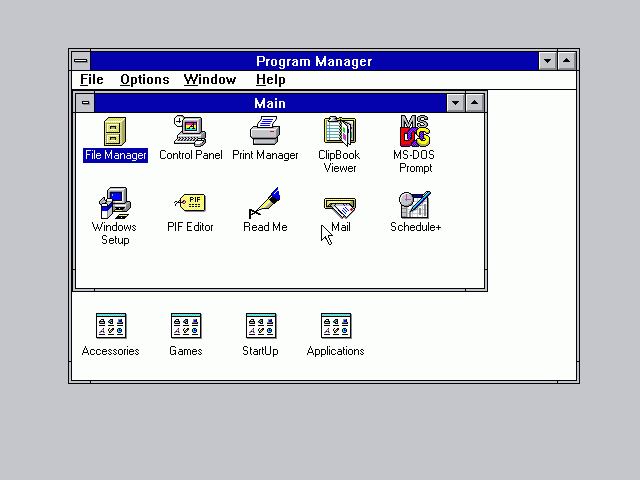The image size is (640, 480).
Task: Select the ClipBook Viewer icon
Action: click(x=340, y=131)
